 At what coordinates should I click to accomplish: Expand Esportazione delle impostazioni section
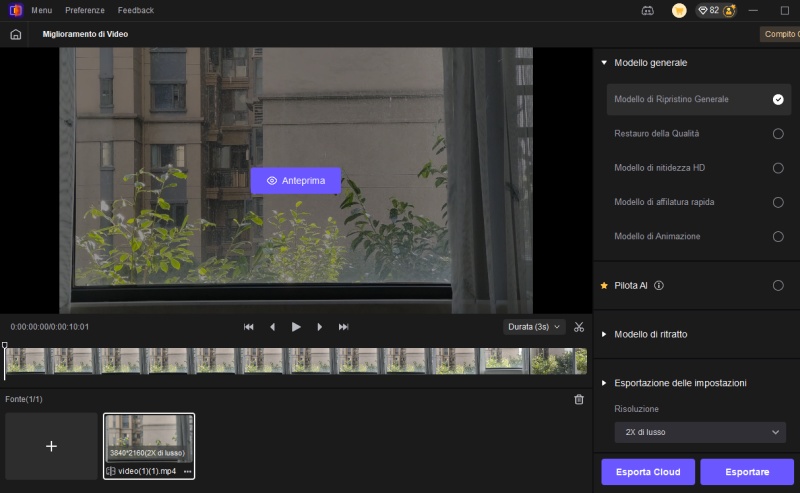604,383
